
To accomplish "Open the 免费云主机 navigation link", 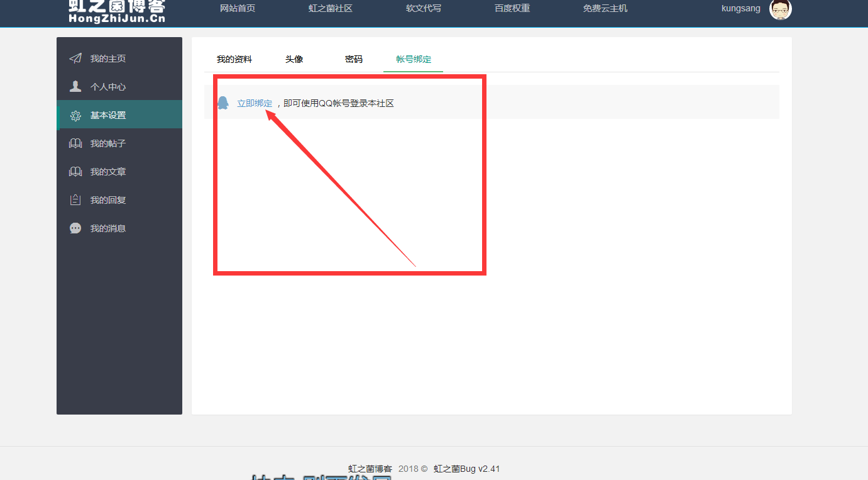I will [x=605, y=9].
